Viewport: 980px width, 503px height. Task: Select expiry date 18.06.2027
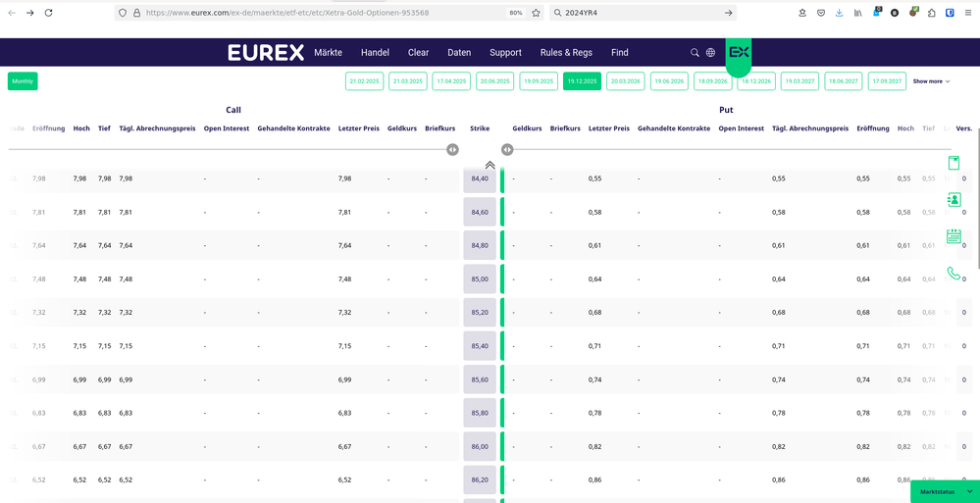point(843,81)
